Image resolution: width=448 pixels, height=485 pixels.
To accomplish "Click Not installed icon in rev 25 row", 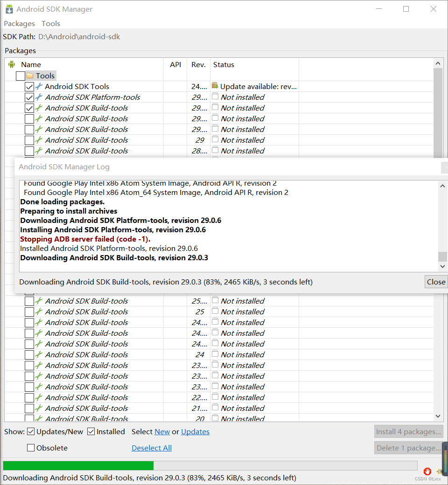I will [215, 311].
